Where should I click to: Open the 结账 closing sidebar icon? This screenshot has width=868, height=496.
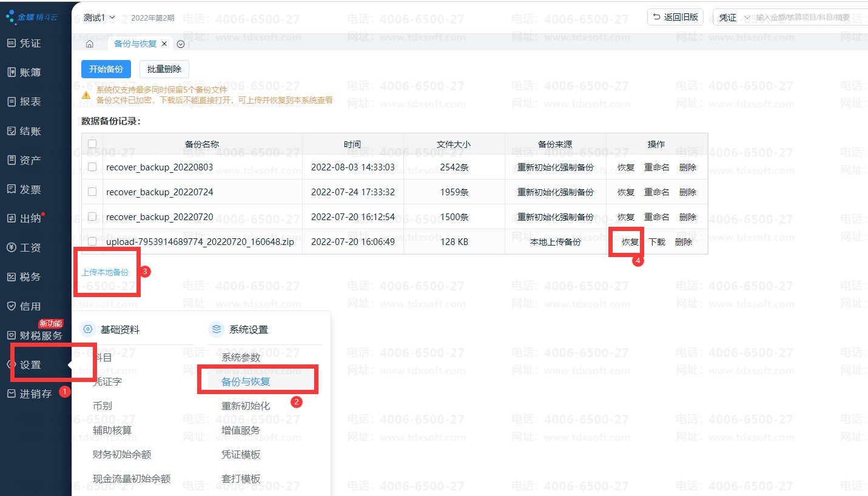(12, 131)
